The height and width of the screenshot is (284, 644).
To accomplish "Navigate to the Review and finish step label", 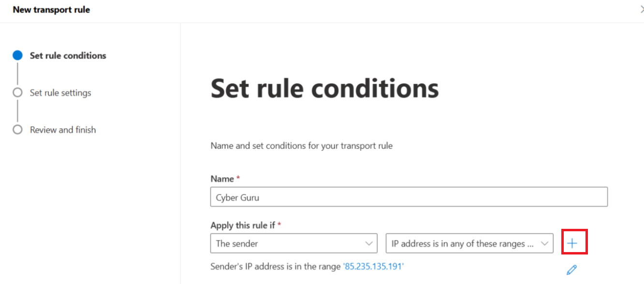I will 63,130.
